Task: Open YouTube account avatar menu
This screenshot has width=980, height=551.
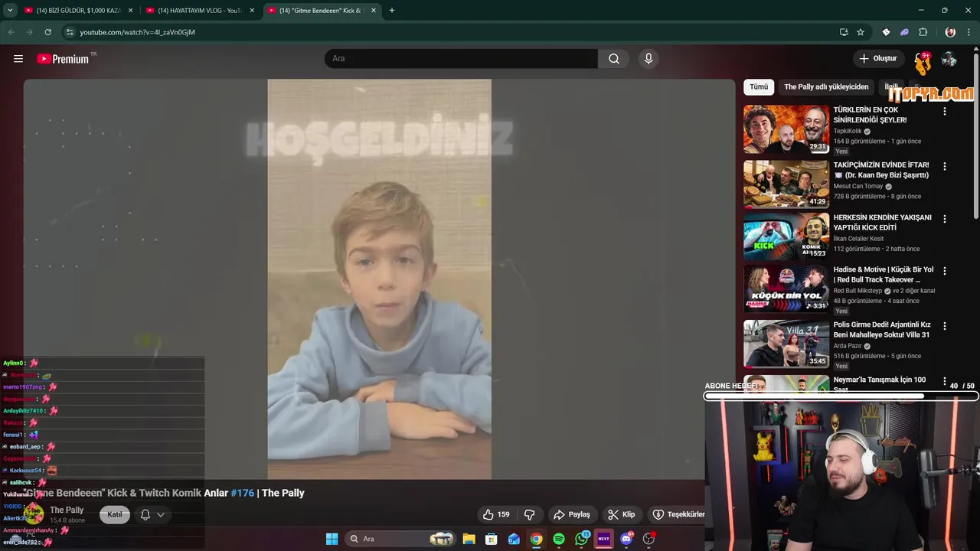Action: [x=949, y=59]
